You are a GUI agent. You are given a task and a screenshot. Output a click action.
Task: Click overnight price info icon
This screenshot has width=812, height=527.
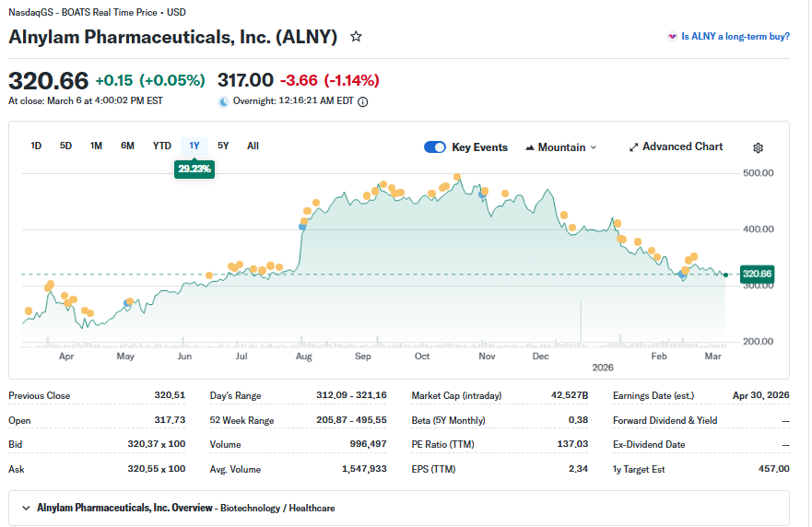point(363,102)
